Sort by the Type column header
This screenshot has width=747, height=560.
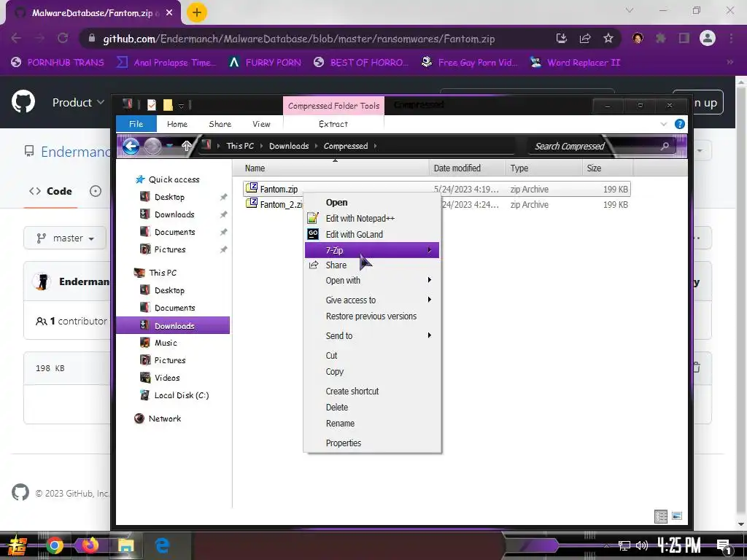click(543, 168)
